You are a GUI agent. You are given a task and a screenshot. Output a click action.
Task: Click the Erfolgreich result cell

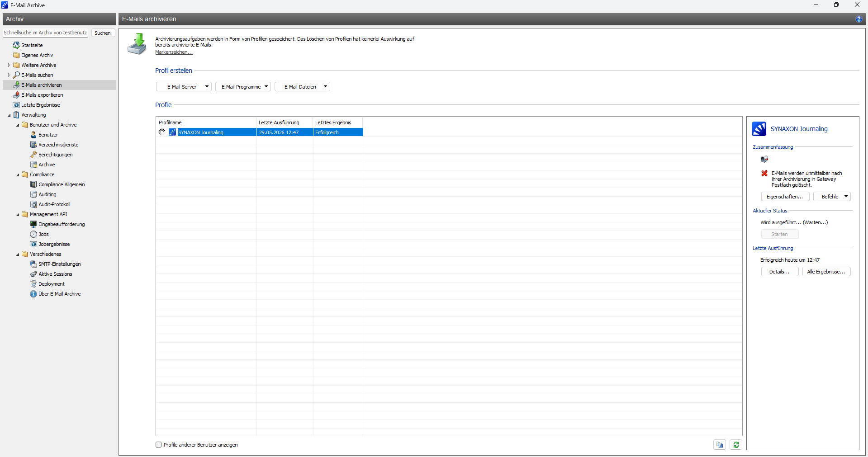[338, 132]
